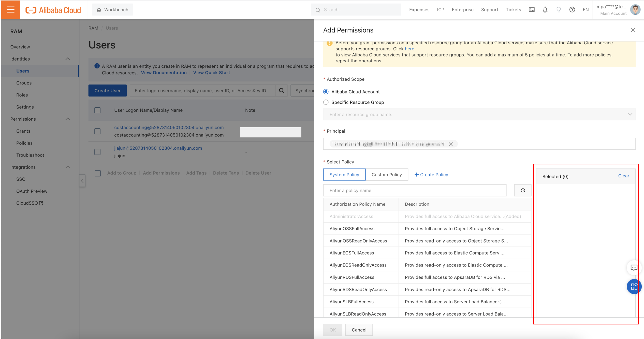The width and height of the screenshot is (644, 339).
Task: Collapse the Integrations section
Action: (x=68, y=167)
